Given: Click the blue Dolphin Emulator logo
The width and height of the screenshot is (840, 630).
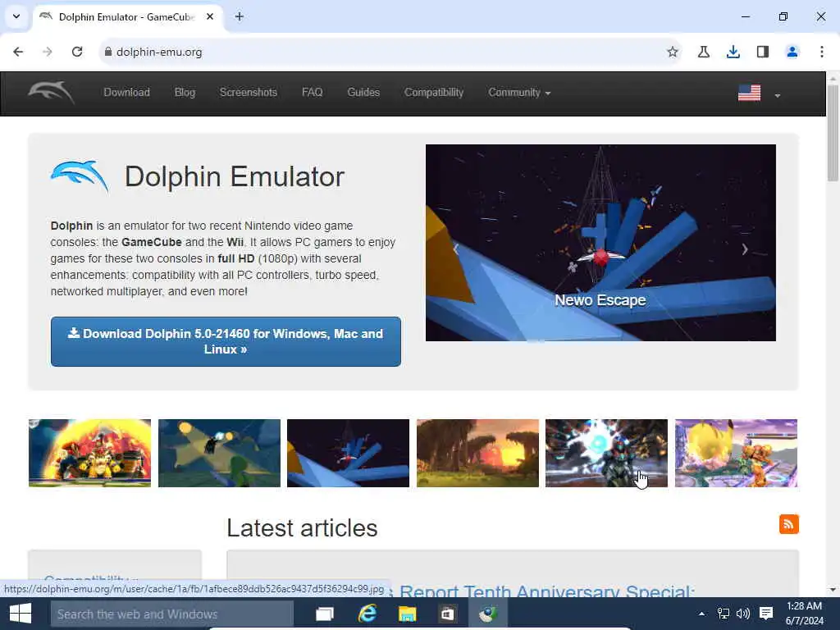Looking at the screenshot, I should (80, 176).
